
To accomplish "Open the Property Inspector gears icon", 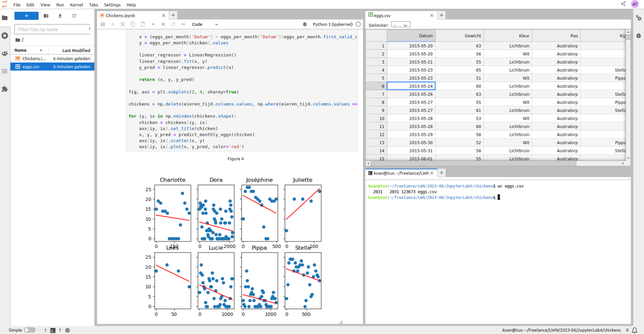I will (638, 18).
